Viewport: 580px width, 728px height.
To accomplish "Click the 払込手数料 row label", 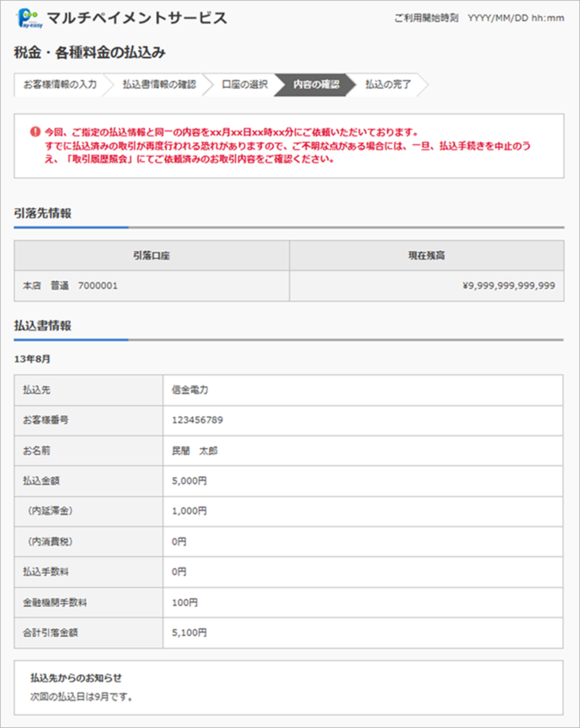I will (x=46, y=572).
